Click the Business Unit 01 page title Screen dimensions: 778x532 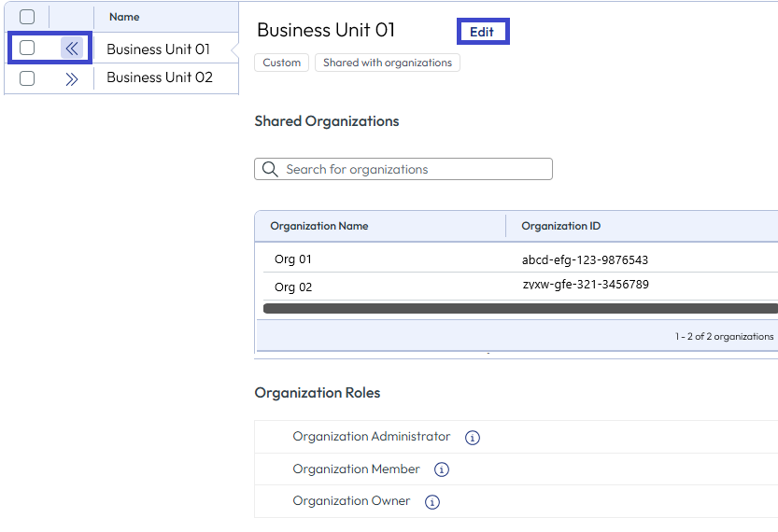(x=326, y=30)
